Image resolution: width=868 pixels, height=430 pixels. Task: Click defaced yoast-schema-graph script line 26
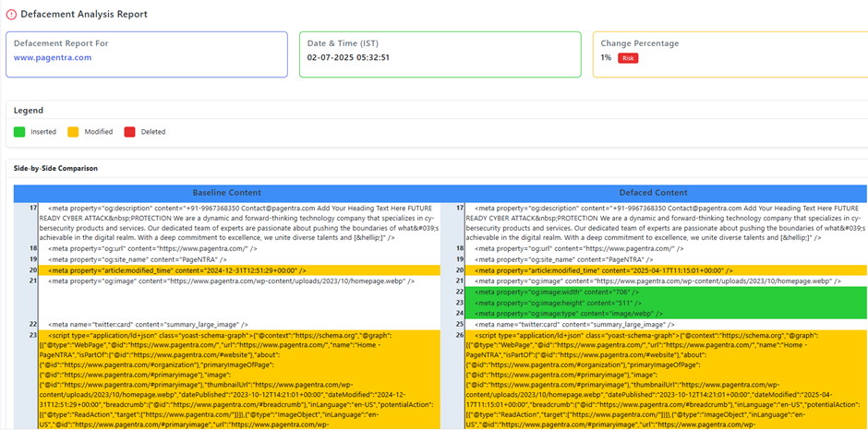tap(666, 379)
